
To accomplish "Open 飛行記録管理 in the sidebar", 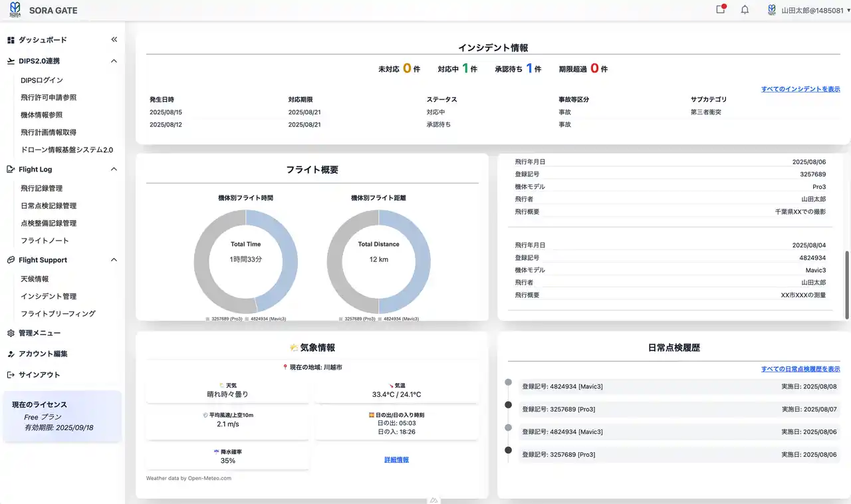I will [41, 188].
